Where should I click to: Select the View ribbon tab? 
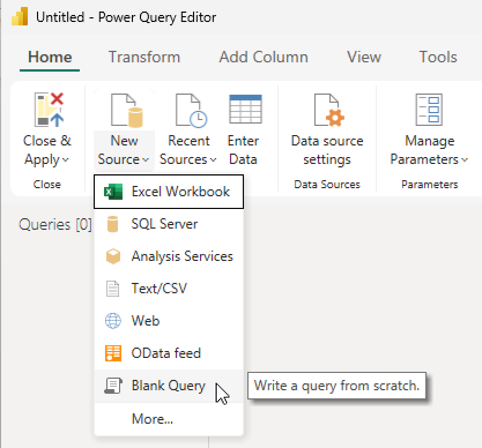[x=364, y=57]
